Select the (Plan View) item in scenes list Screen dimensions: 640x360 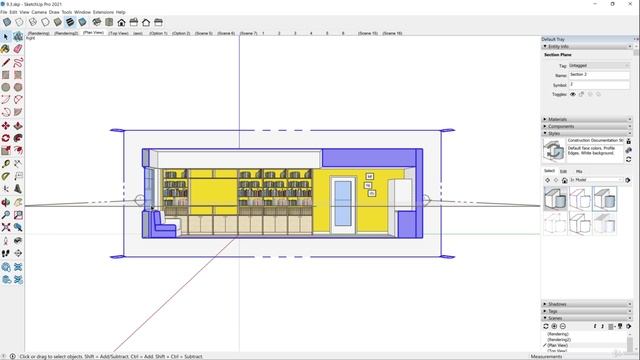point(558,345)
